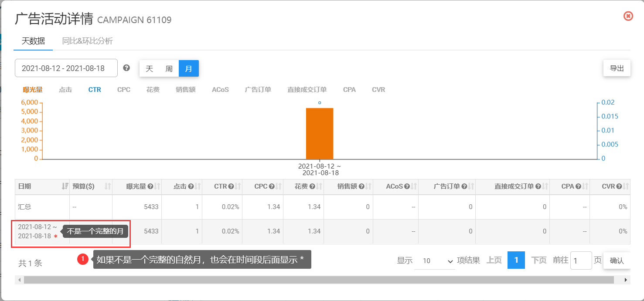Toggle 销售额 series in chart legend
Image resolution: width=644 pixels, height=301 pixels.
(x=186, y=90)
